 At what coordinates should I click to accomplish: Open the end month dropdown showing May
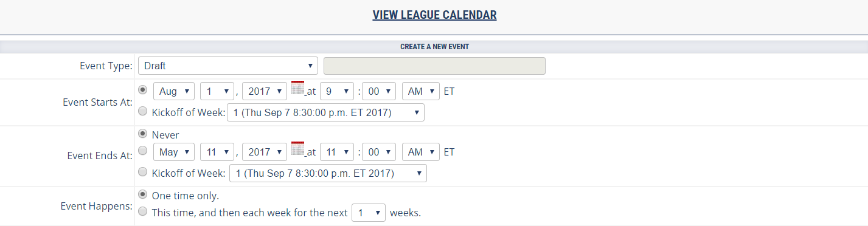pyautogui.click(x=174, y=152)
